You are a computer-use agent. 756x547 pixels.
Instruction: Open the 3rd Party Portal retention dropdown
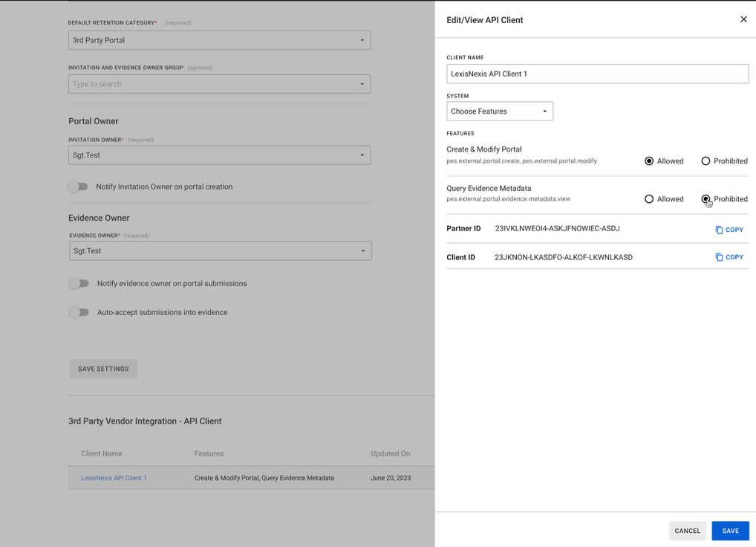click(219, 39)
